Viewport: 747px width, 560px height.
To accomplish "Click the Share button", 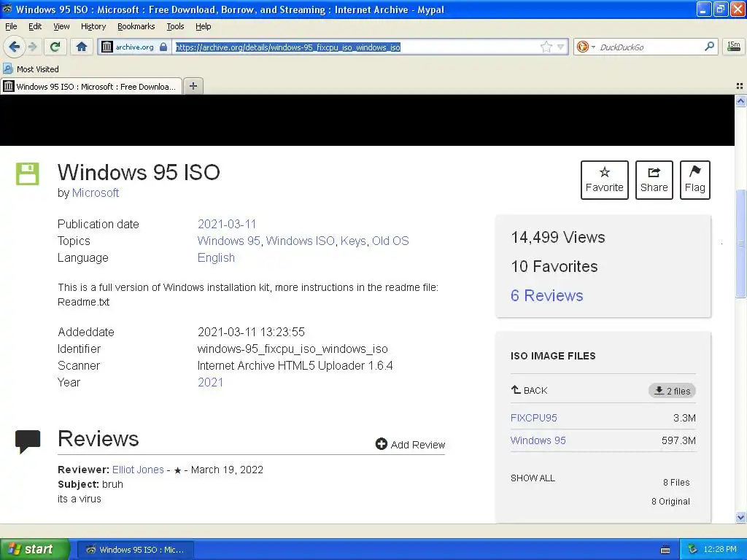I will [x=654, y=180].
